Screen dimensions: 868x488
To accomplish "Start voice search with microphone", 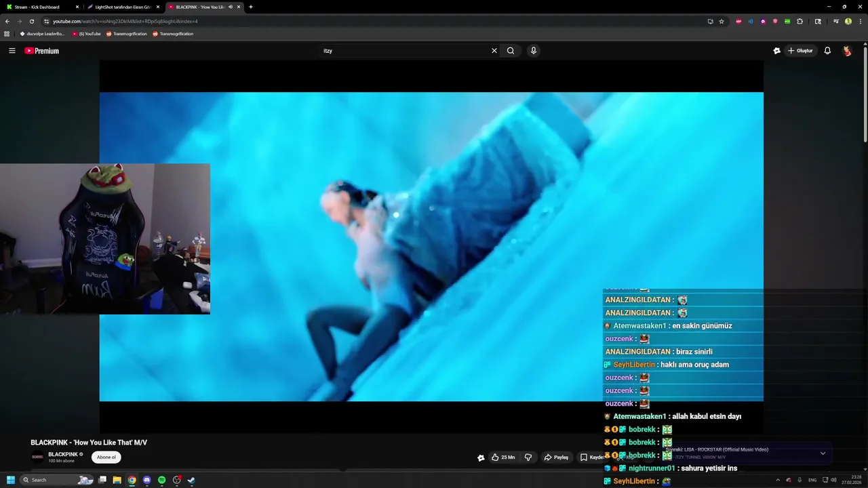I will click(x=534, y=51).
